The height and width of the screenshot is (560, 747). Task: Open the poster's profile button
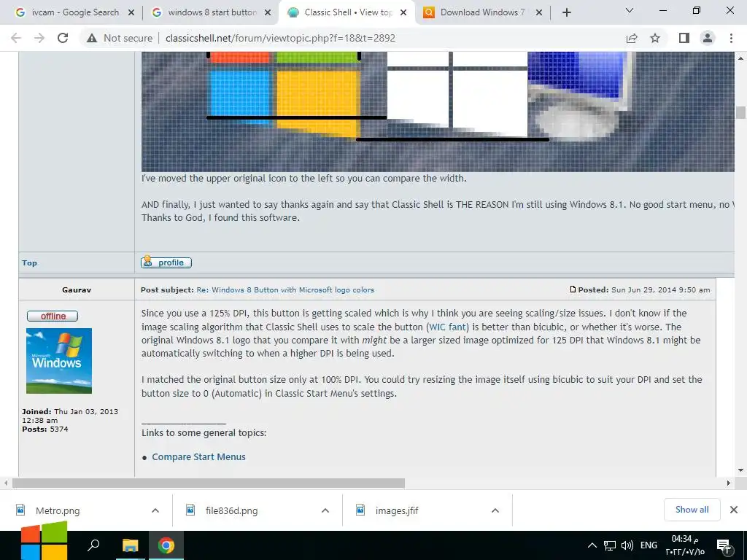(166, 262)
